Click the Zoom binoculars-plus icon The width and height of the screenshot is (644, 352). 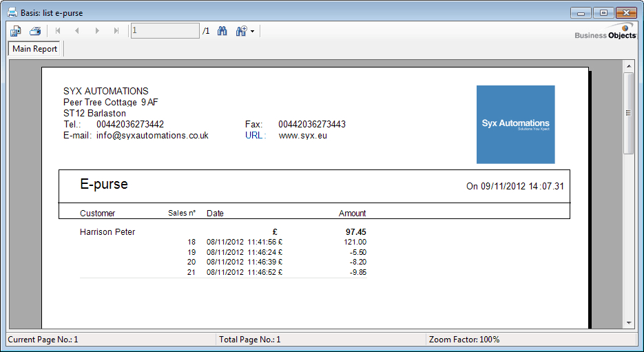coord(241,31)
